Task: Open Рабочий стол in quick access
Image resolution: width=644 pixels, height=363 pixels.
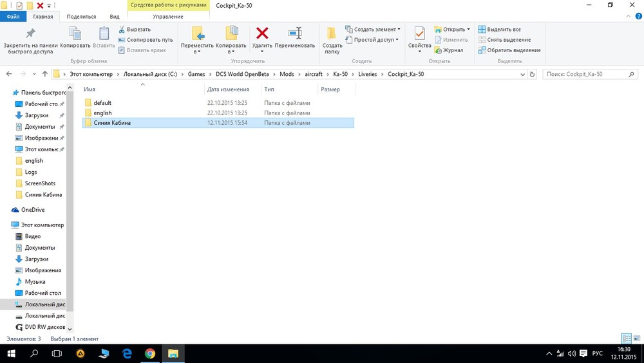Action: (39, 104)
